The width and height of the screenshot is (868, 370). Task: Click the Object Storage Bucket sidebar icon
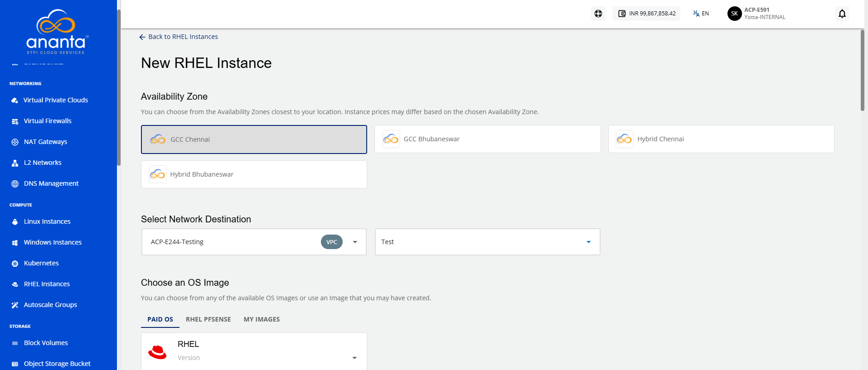pos(15,364)
